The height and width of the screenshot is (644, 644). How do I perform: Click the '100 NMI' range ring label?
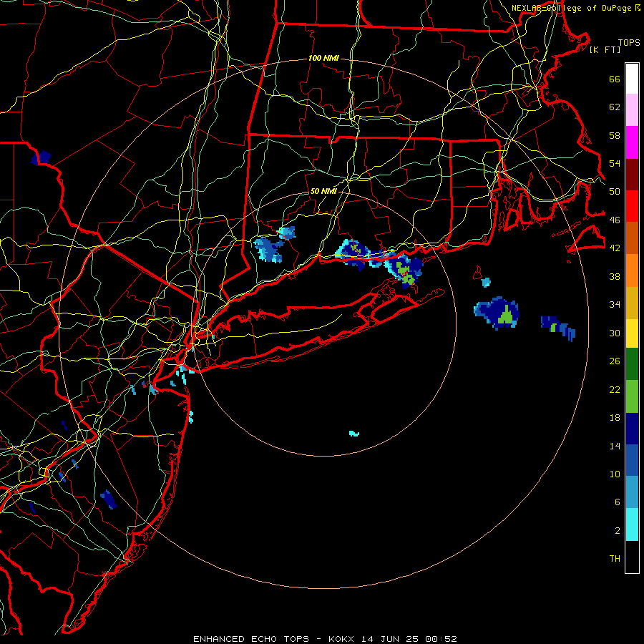pos(323,59)
